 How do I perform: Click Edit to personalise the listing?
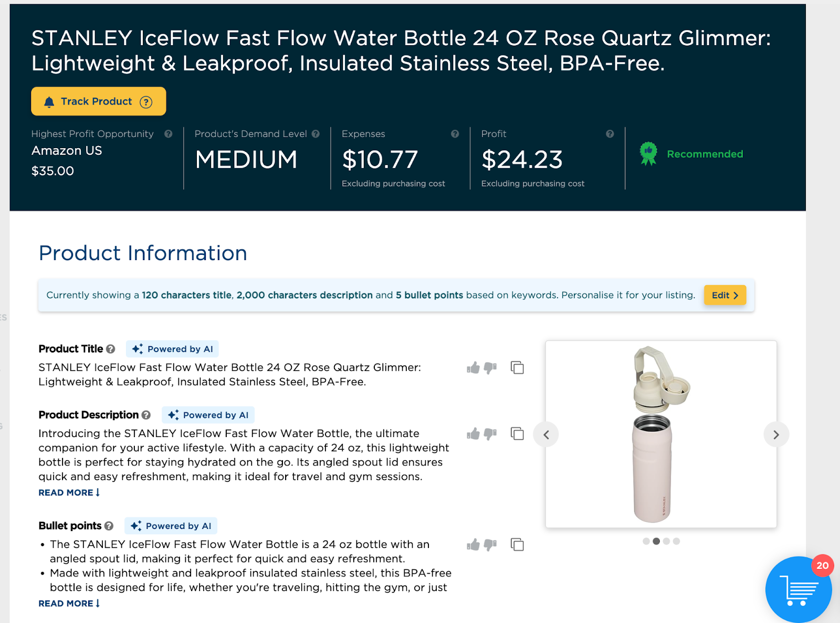(724, 295)
